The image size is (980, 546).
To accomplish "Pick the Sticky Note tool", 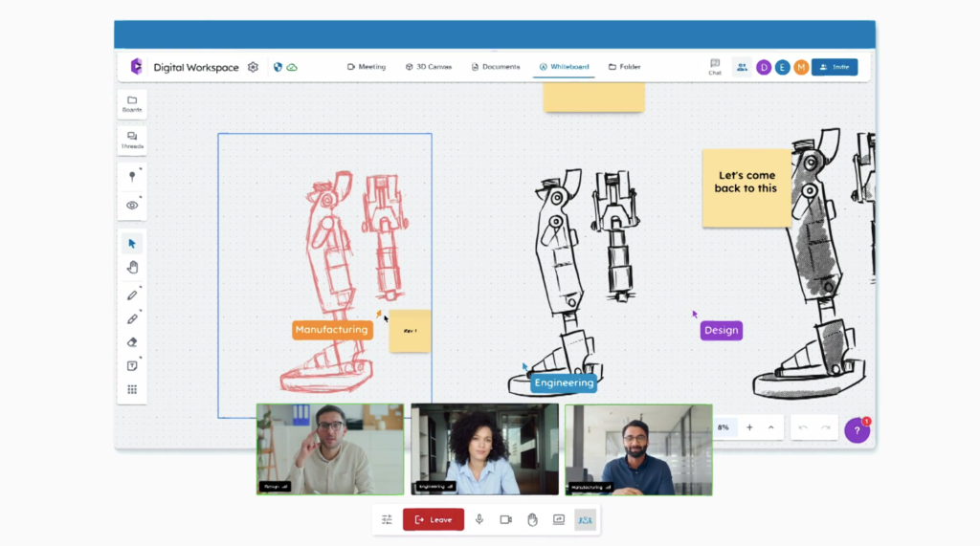I will (x=132, y=366).
